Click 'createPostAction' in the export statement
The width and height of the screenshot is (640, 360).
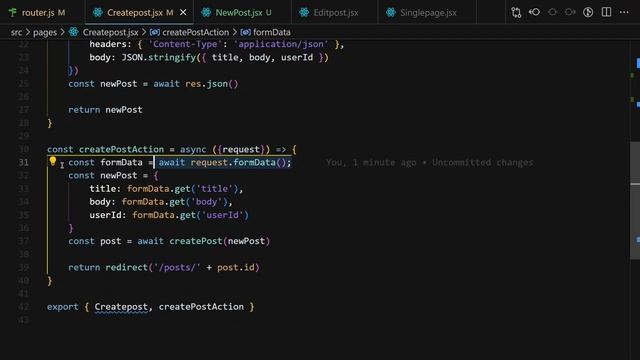(x=201, y=307)
